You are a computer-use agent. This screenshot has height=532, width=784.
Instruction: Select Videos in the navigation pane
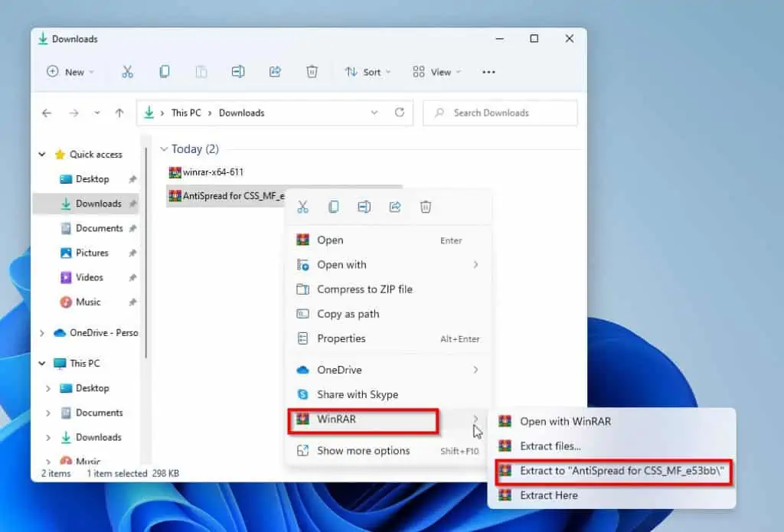coord(86,278)
